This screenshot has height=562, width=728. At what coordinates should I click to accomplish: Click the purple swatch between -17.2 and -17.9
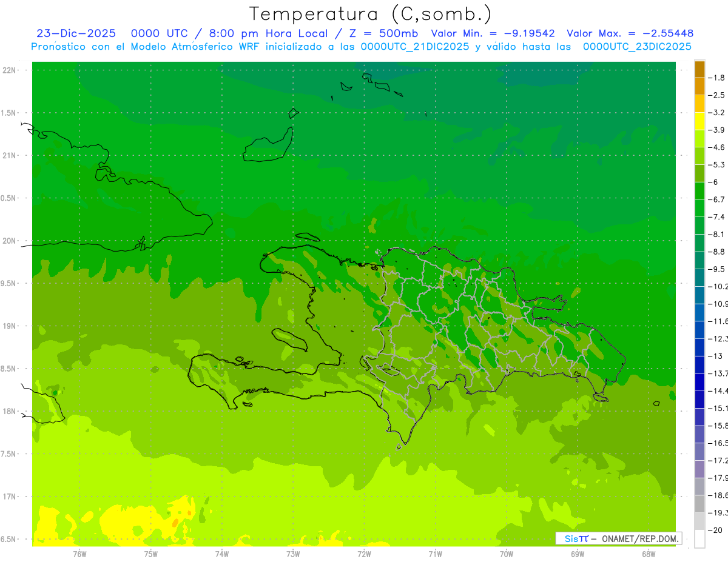pyautogui.click(x=699, y=469)
